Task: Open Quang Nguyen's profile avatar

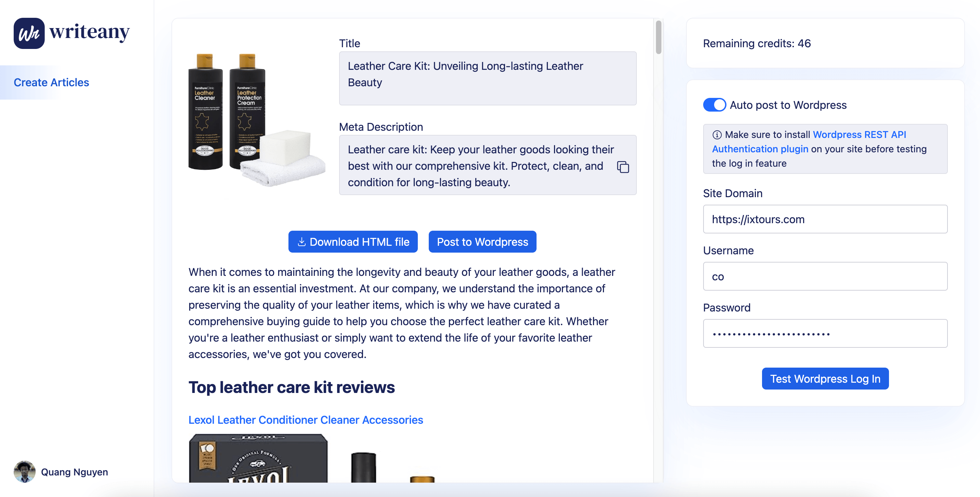Action: point(24,472)
